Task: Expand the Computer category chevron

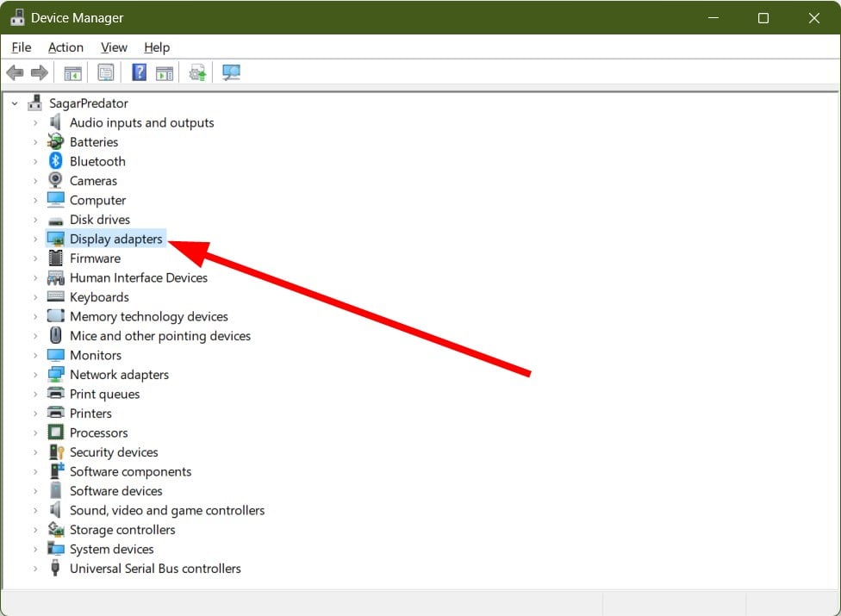Action: tap(35, 201)
